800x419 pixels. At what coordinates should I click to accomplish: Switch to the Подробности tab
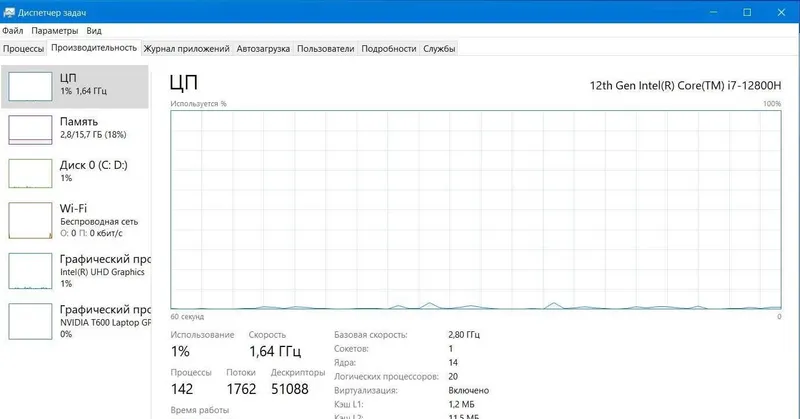[389, 48]
